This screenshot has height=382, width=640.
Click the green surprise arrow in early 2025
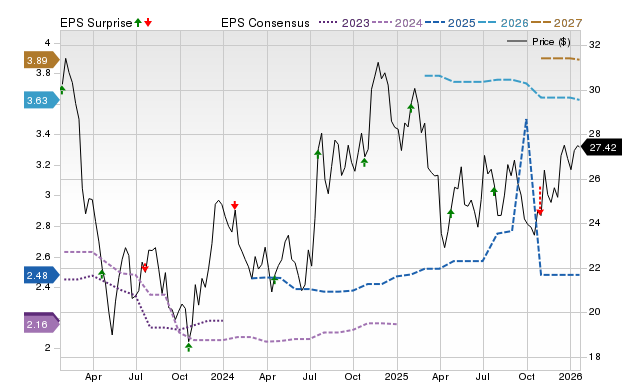[x=411, y=107]
